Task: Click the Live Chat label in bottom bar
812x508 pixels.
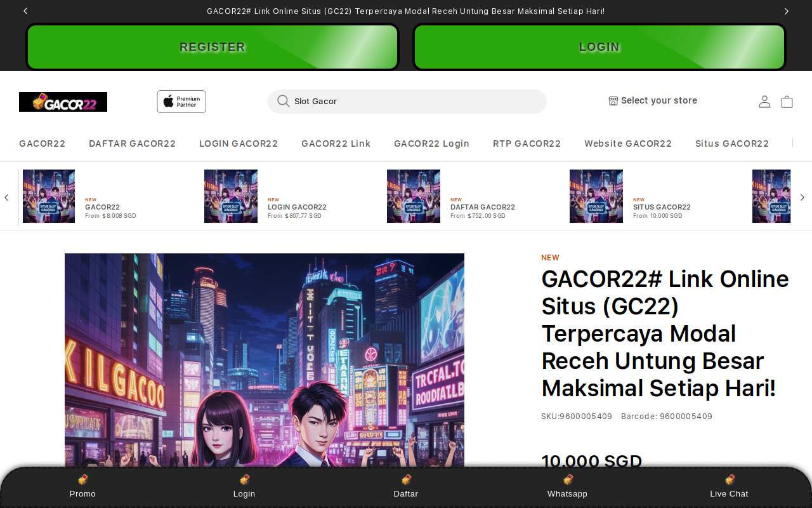Action: (x=730, y=493)
